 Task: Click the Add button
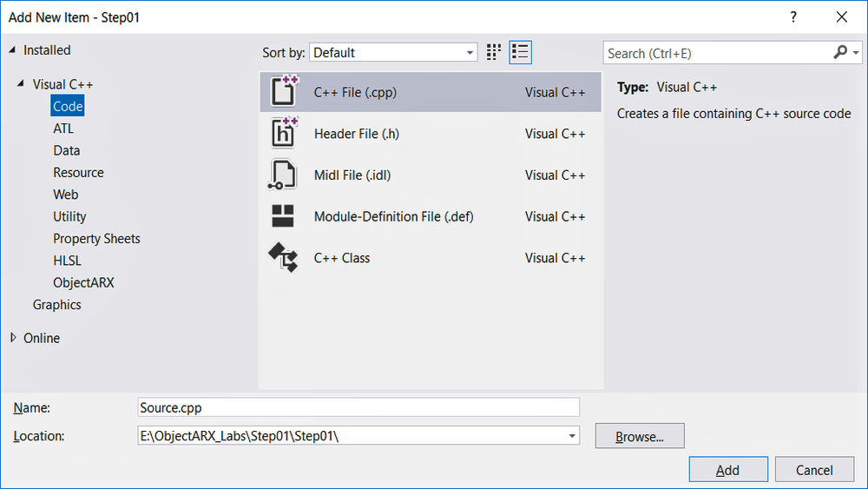[x=728, y=470]
